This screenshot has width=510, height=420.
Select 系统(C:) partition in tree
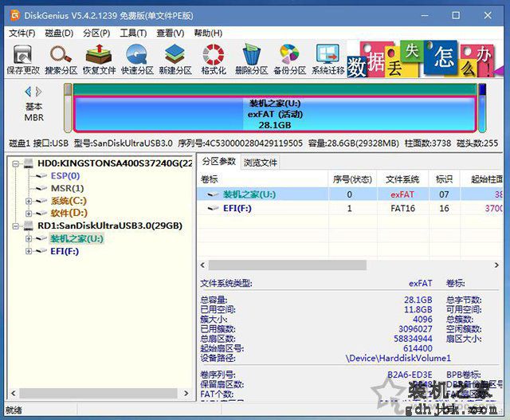[x=69, y=201]
